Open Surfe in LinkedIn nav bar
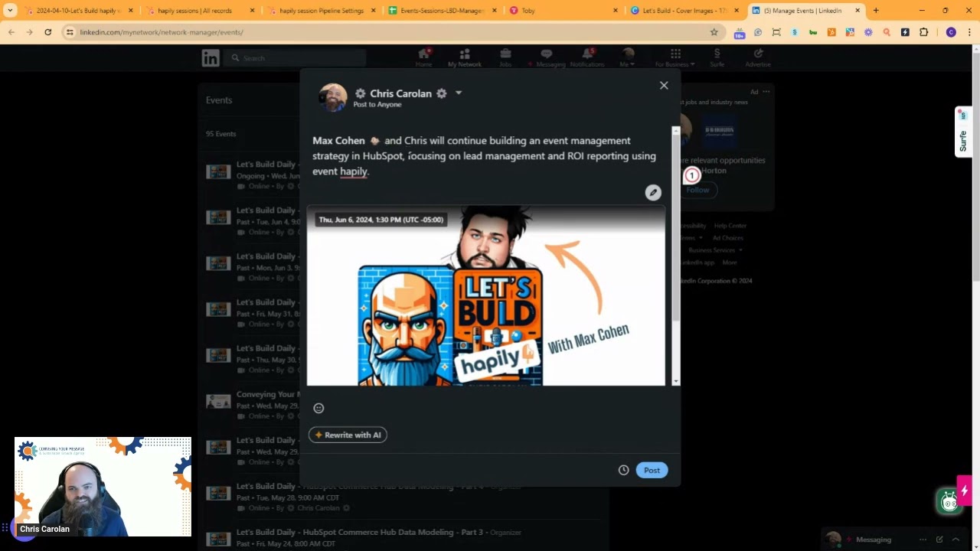The height and width of the screenshot is (551, 980). pos(717,57)
